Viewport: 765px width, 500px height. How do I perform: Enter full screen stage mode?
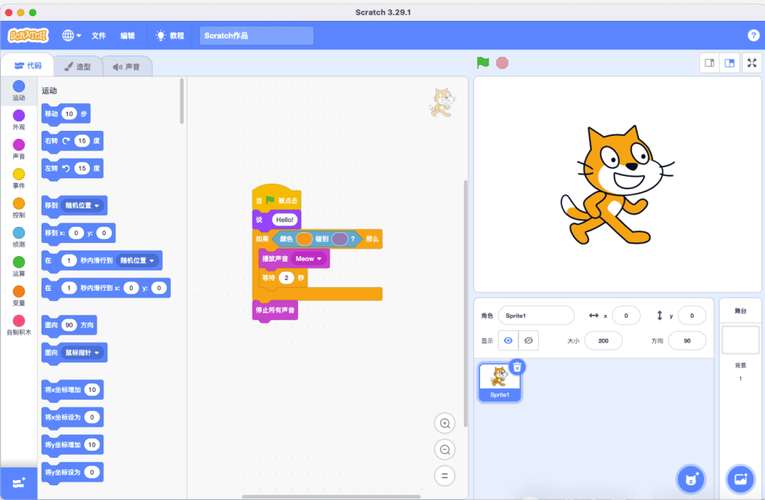click(752, 63)
